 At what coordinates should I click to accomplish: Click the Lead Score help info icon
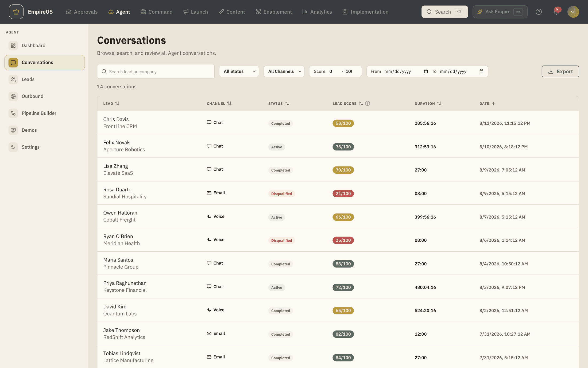(367, 104)
